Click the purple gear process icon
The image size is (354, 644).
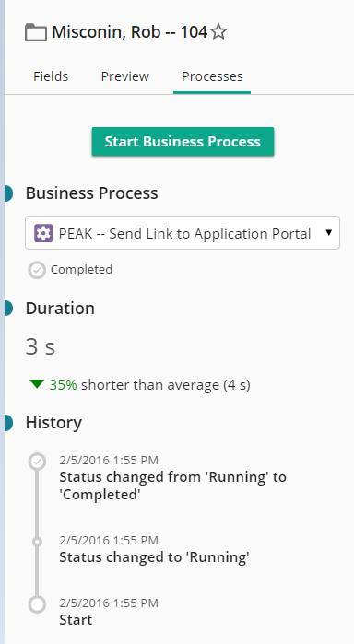(43, 233)
